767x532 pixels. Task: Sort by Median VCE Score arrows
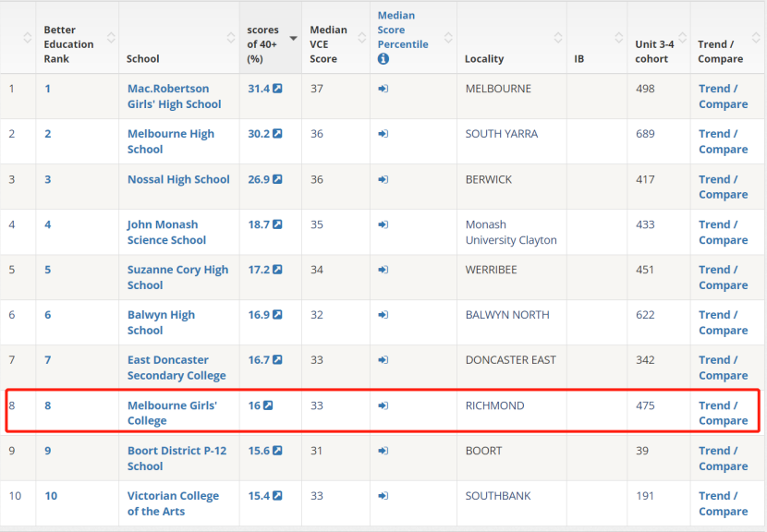point(362,38)
